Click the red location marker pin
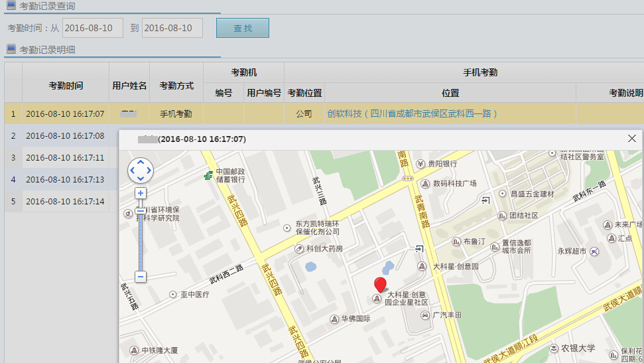This screenshot has height=363, width=644. [x=380, y=285]
